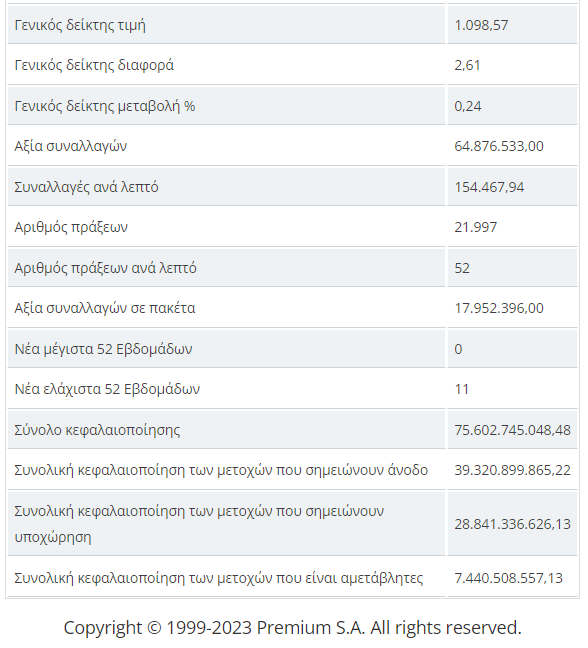Click the Γενικός δείκτης διαφορά row label
This screenshot has height=648, width=588.
[94, 65]
